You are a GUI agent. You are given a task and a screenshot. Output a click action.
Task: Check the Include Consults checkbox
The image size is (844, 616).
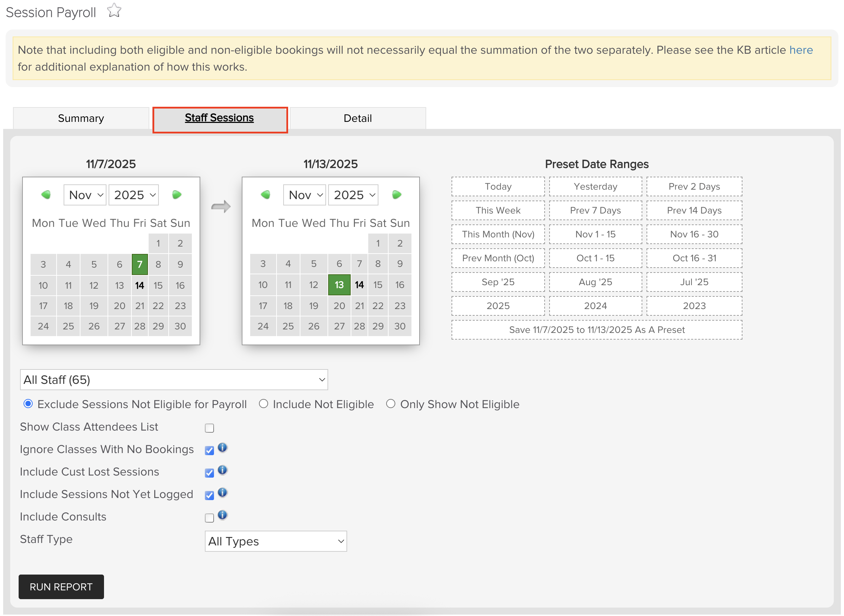(210, 518)
